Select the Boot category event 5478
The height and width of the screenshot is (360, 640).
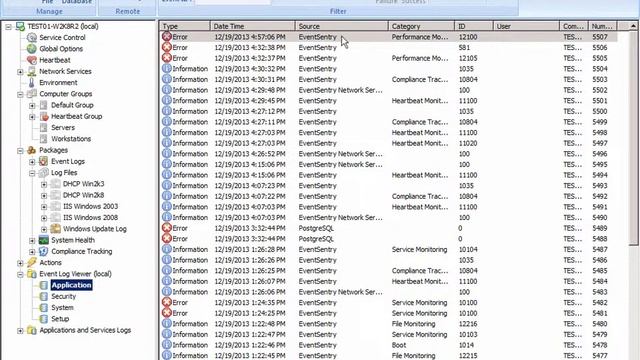click(388, 345)
